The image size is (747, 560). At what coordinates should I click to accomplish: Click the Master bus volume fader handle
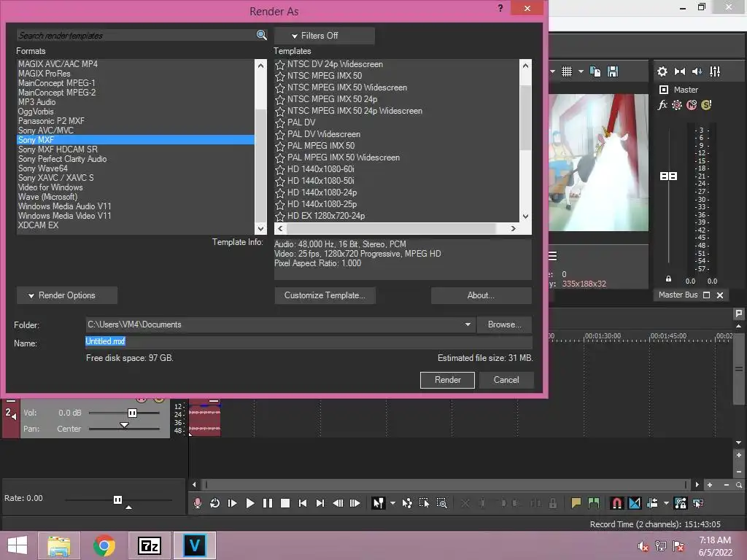668,176
